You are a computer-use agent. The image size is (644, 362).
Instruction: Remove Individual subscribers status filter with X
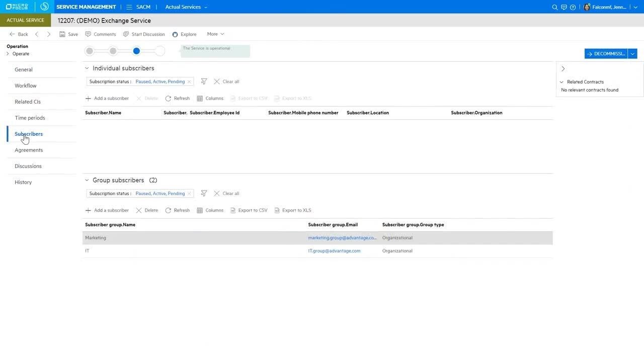click(x=189, y=81)
